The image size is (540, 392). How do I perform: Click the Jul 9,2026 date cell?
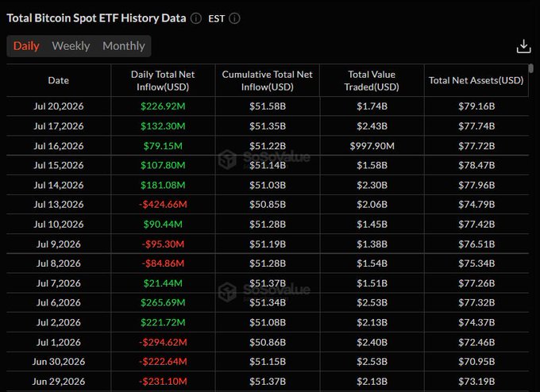click(59, 244)
